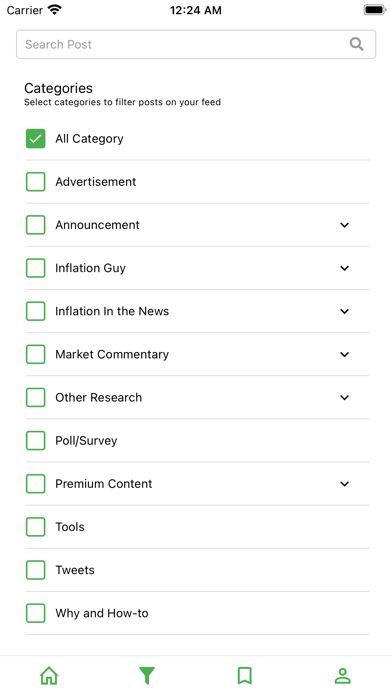Uncheck the All Category checkbox

36,138
